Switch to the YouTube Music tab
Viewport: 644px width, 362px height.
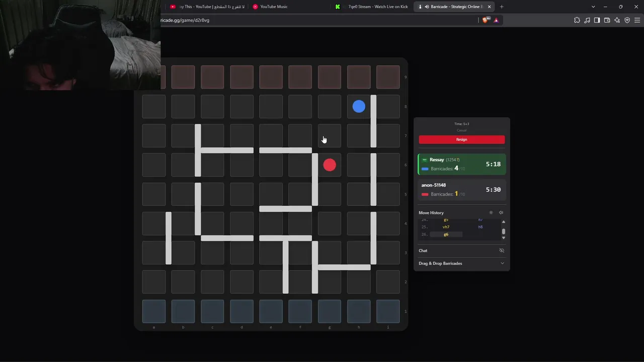(289, 7)
